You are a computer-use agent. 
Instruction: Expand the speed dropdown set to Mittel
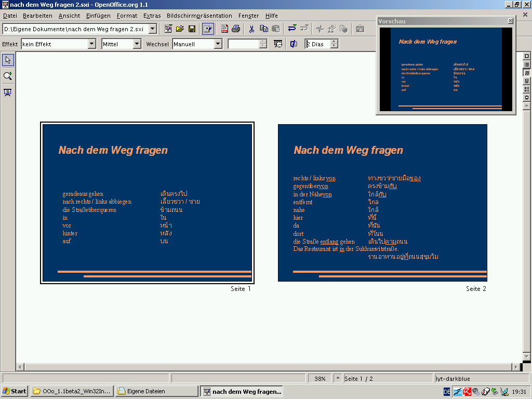137,44
